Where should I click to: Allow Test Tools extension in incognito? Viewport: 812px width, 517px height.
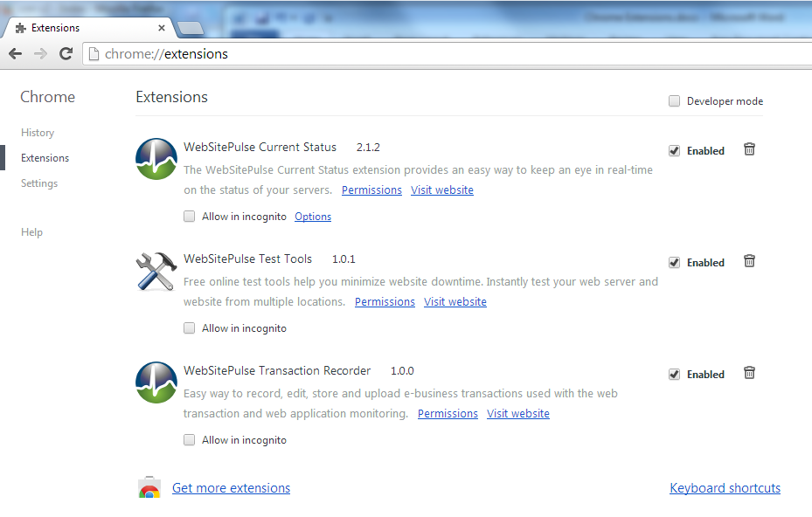pos(190,328)
